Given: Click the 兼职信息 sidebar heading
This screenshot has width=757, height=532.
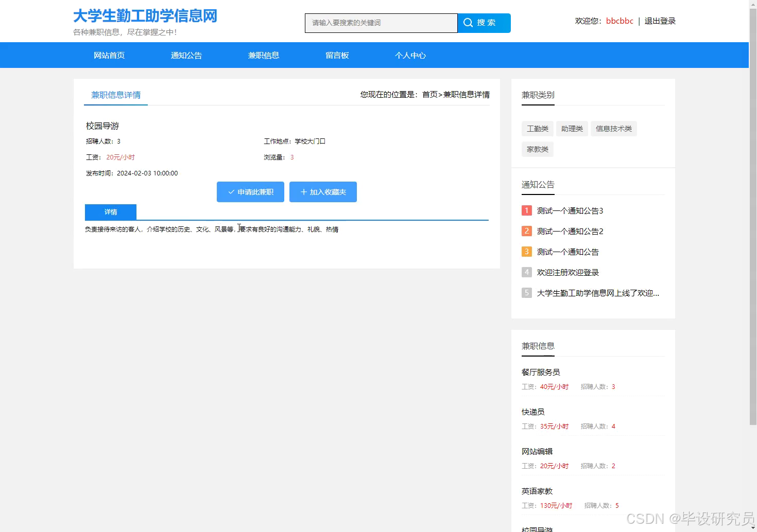Looking at the screenshot, I should tap(538, 346).
